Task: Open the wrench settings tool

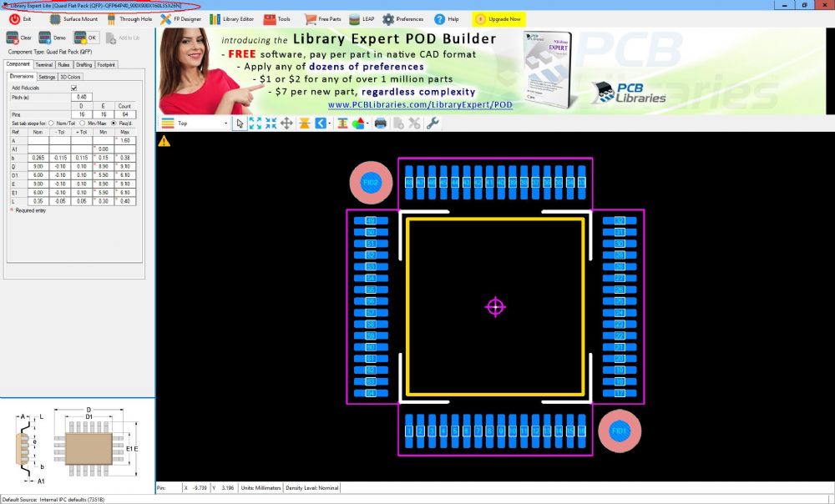Action: tap(432, 123)
